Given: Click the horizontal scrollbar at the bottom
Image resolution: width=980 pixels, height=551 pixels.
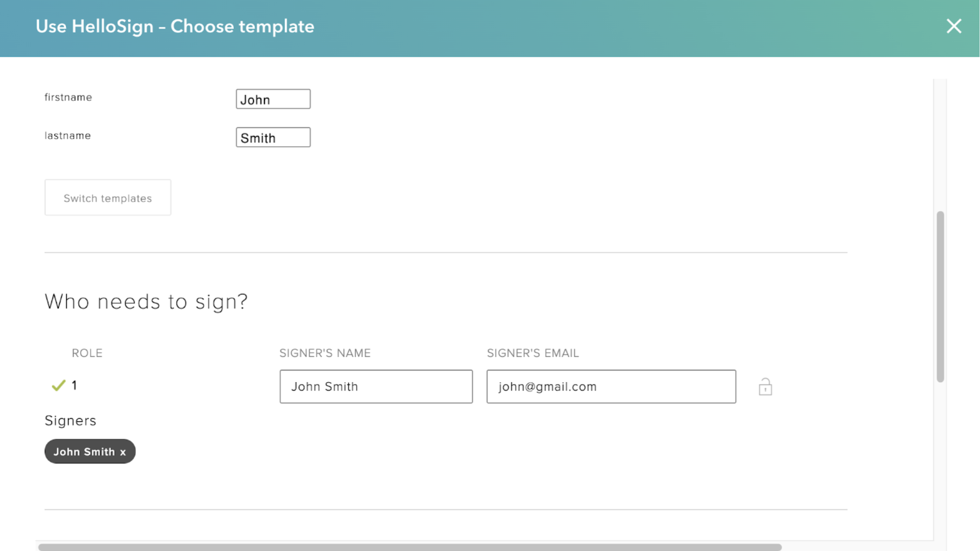Looking at the screenshot, I should (x=410, y=547).
